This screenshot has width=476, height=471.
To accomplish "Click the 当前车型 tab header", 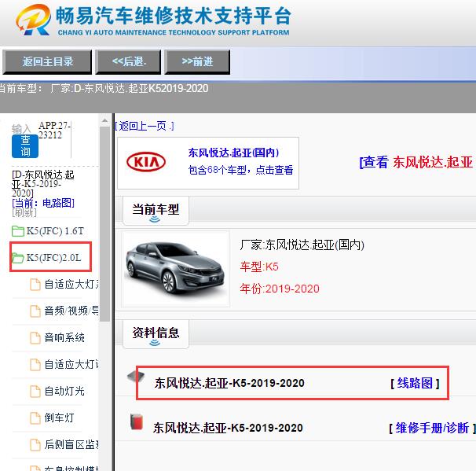I will [156, 211].
